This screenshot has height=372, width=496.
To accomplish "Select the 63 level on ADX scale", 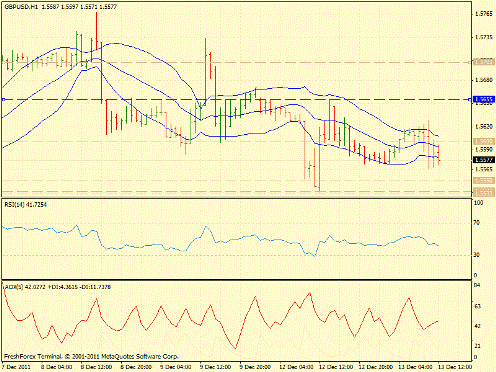I will coord(477,306).
